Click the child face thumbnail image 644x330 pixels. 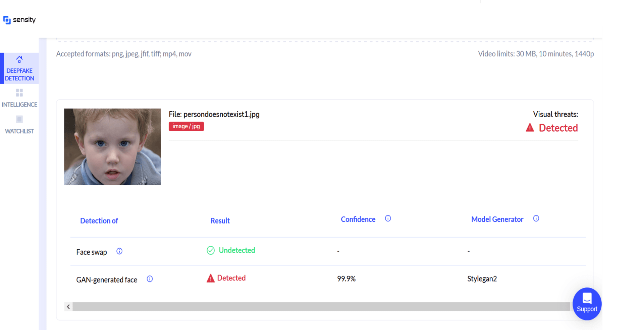click(x=113, y=147)
